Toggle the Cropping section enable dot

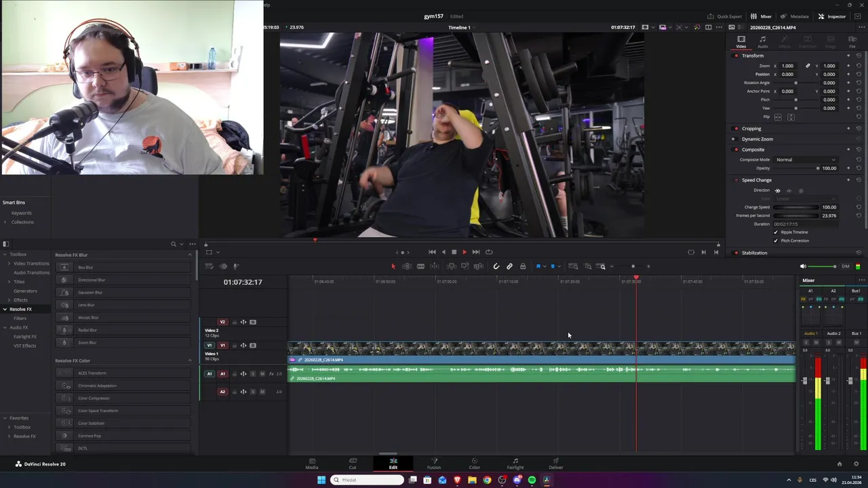click(x=736, y=128)
